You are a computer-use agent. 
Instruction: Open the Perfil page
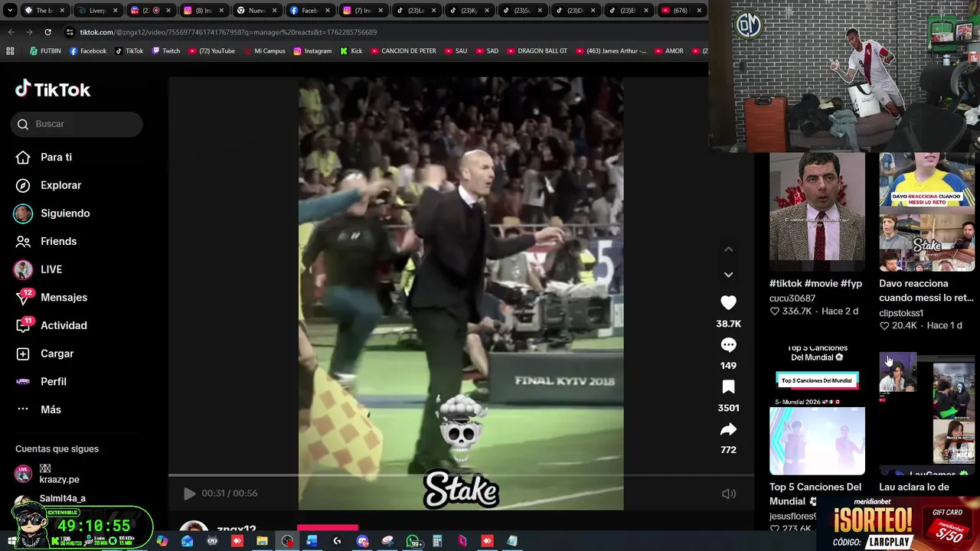pos(42,381)
